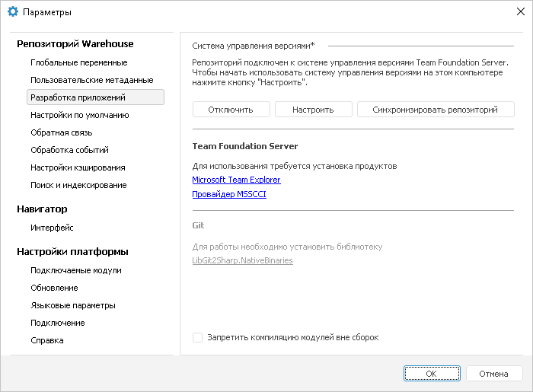Open Поиск и индексирование
This screenshot has width=533, height=392.
(78, 185)
